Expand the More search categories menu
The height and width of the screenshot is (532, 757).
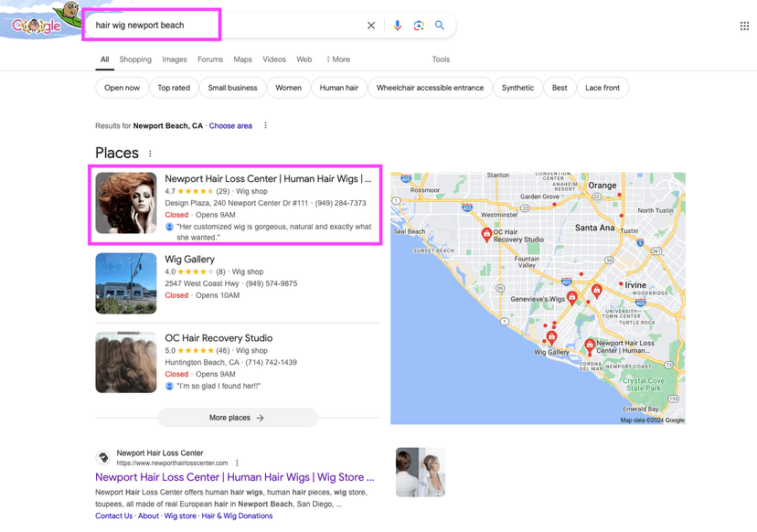(x=338, y=59)
